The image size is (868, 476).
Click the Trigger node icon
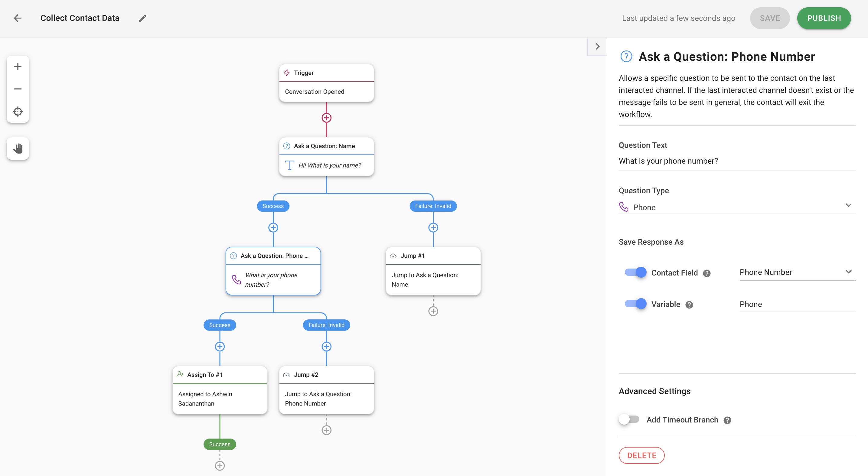(287, 72)
